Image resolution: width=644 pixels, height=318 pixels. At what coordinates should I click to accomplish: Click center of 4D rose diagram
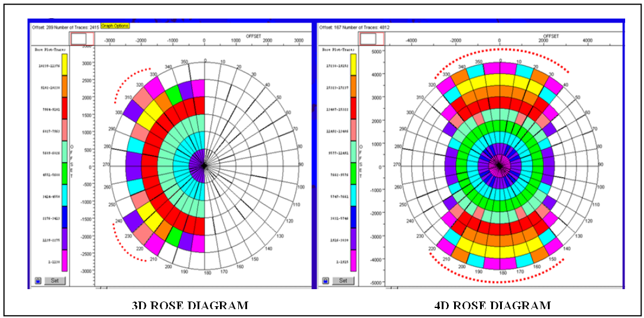coord(500,167)
